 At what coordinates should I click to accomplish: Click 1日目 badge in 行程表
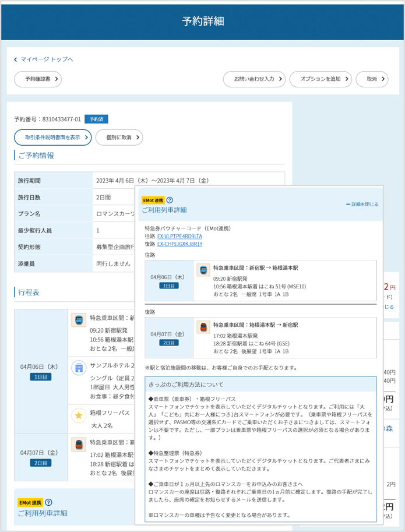[x=41, y=377]
